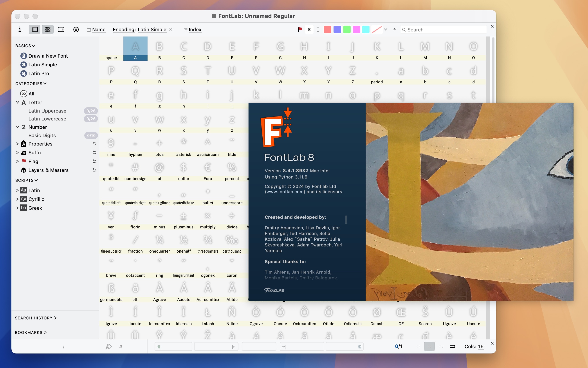Screen dimensions: 588x368
Task: Click the clear flag x button
Action: 309,29
